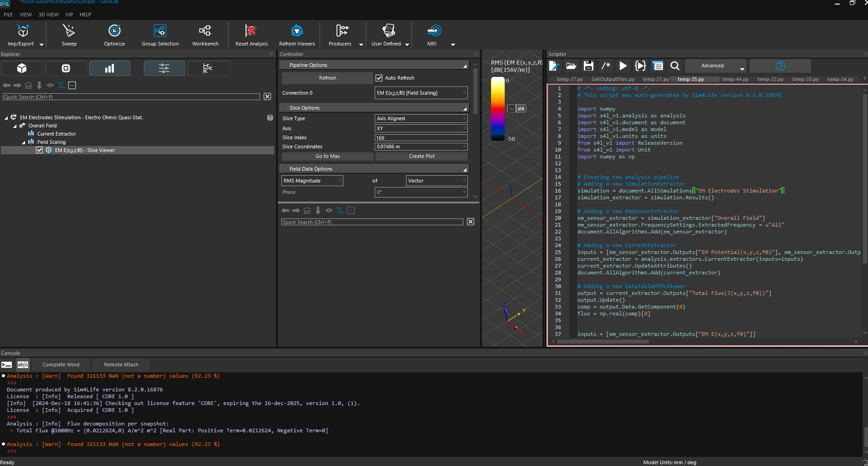Viewport: 868px width, 466px height.
Task: Switch to the temp-37.py tab
Action: coord(570,79)
